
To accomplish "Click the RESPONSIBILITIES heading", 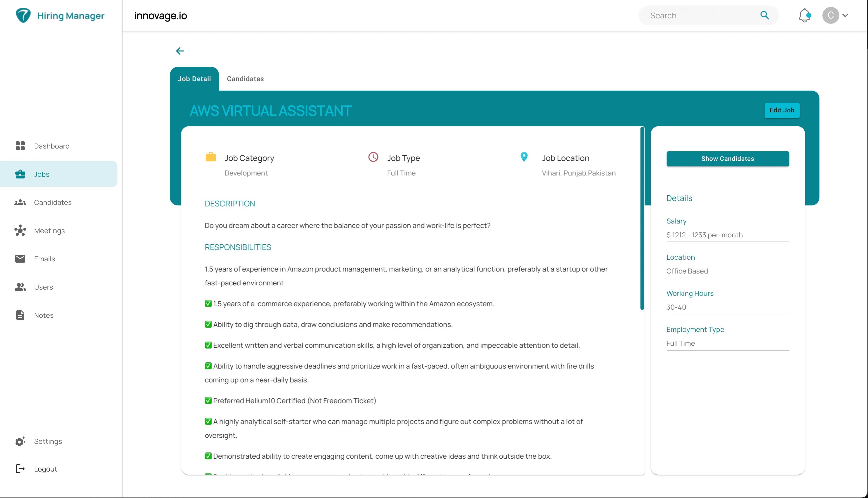I will (238, 247).
